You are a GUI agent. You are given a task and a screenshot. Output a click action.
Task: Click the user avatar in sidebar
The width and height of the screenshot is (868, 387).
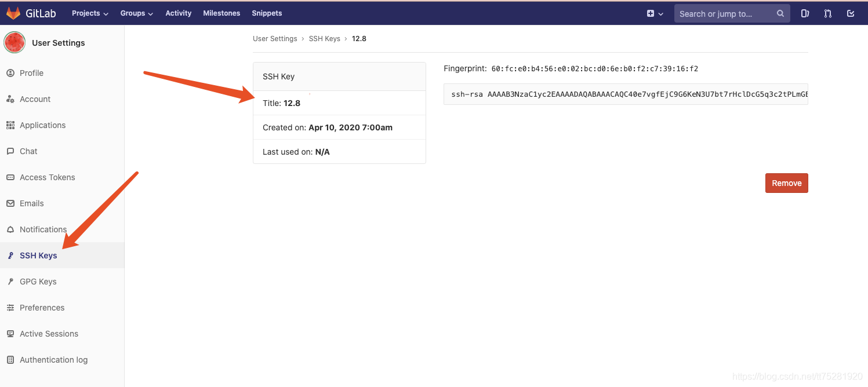tap(14, 42)
